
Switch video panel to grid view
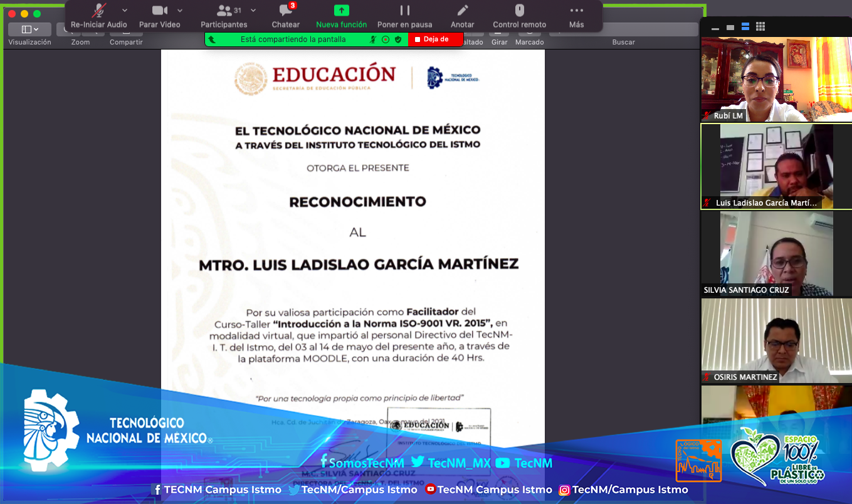[760, 26]
